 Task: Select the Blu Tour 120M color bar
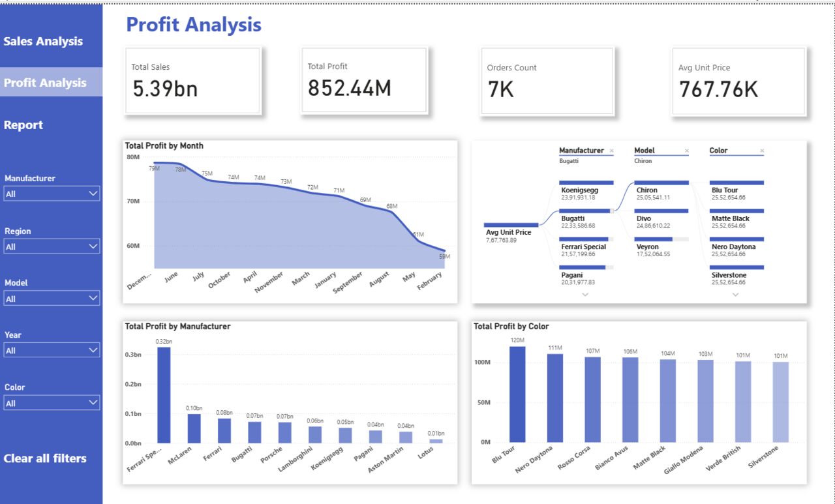(x=517, y=394)
